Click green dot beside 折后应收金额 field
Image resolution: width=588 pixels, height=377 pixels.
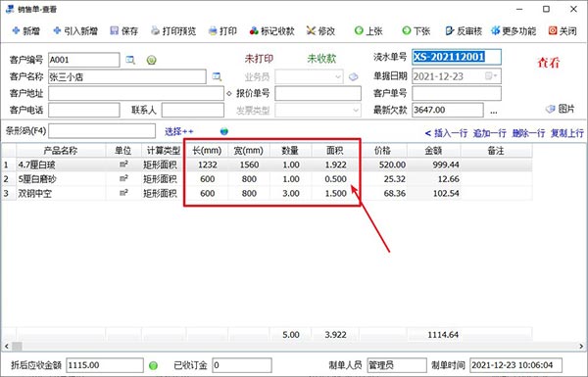[154, 365]
